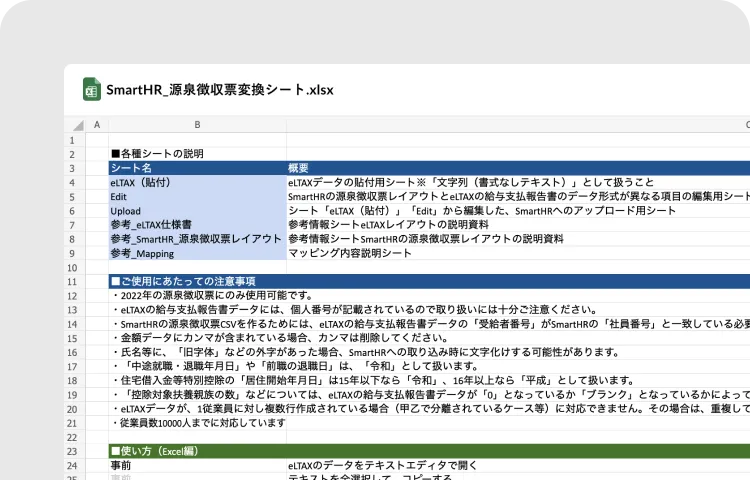Click the '概要' header cell
The height and width of the screenshot is (480, 750).
(x=518, y=168)
